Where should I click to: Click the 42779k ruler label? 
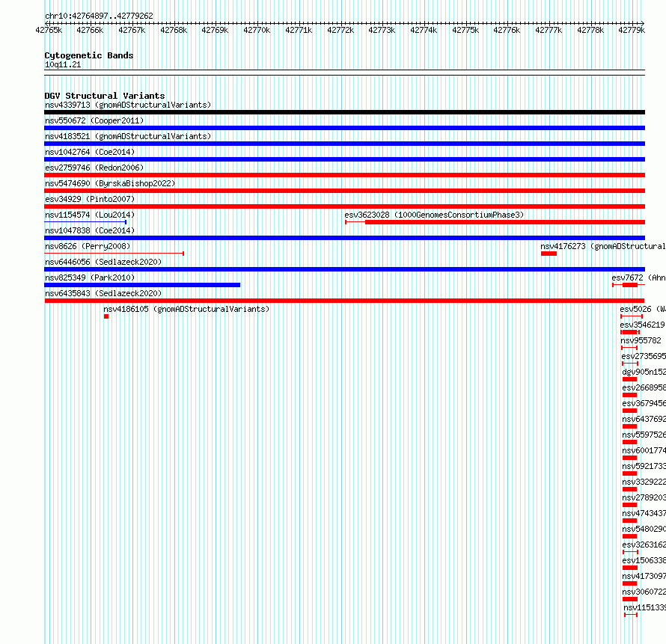click(631, 30)
